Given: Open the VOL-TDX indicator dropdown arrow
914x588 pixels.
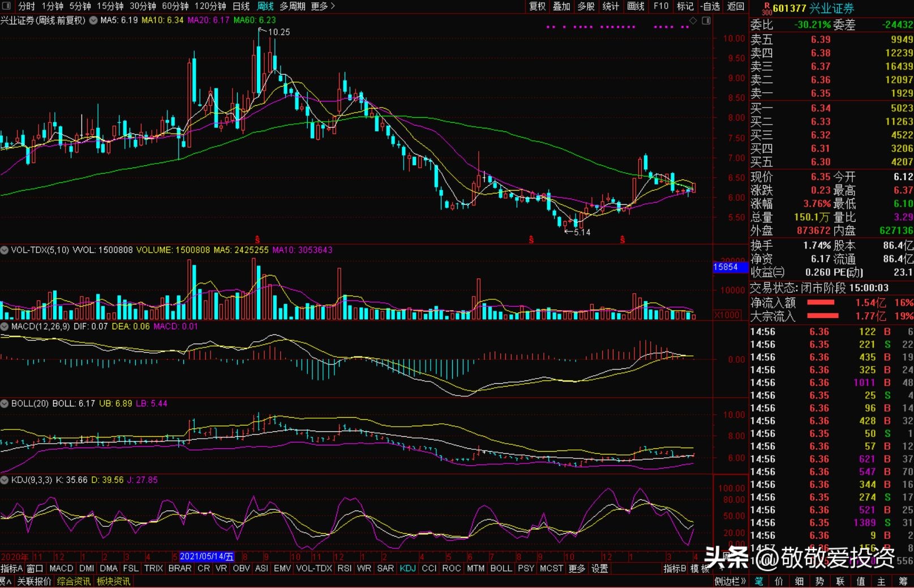Looking at the screenshot, I should pyautogui.click(x=5, y=250).
